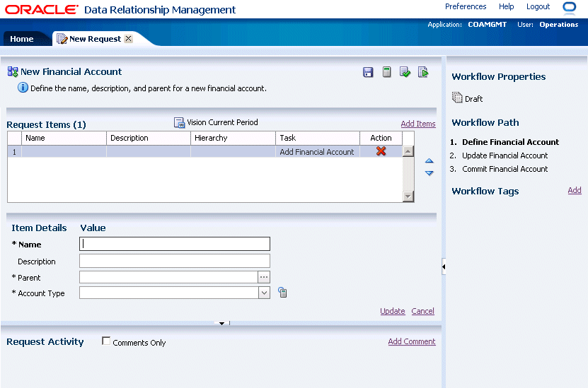588x388 pixels.
Task: Click the info icon beside the description
Action: 23,88
